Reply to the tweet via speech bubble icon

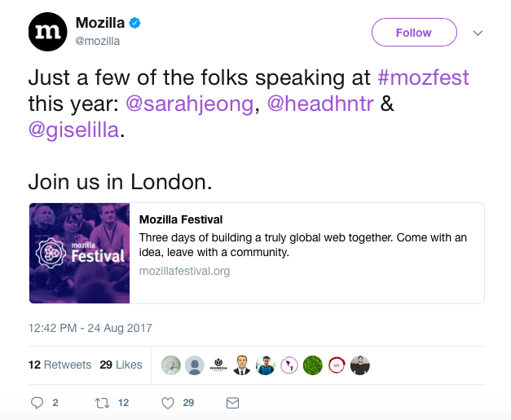(37, 403)
